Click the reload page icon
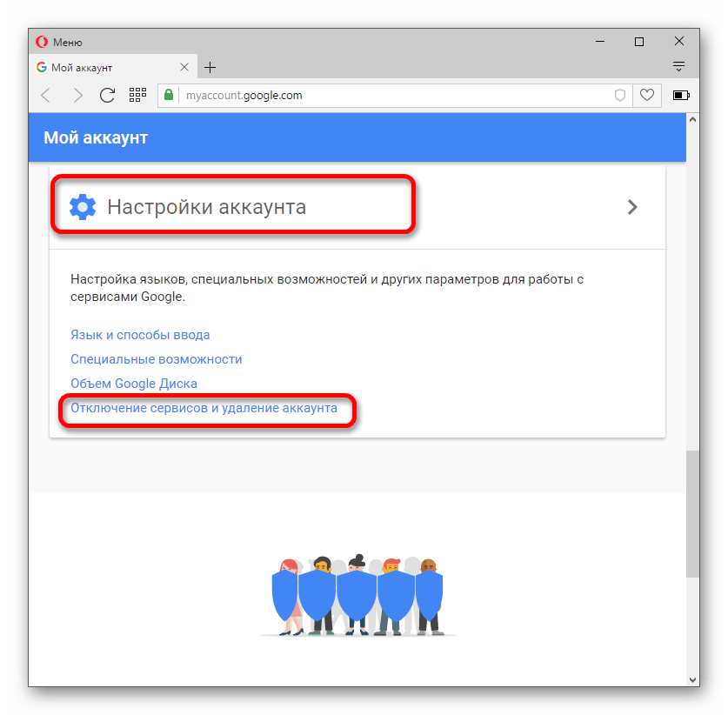The image size is (728, 715). point(107,95)
